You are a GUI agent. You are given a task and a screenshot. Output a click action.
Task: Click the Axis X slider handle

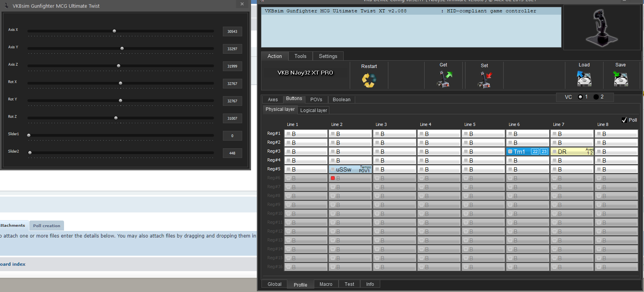tap(114, 31)
